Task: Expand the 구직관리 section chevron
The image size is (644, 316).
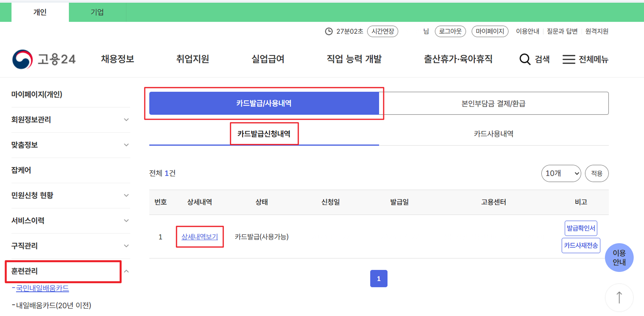Action: click(x=126, y=246)
